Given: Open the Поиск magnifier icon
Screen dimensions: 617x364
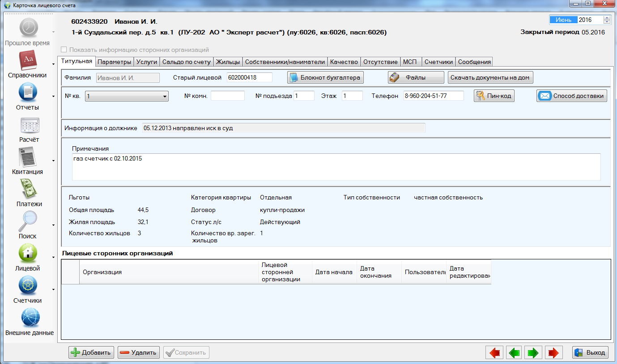Looking at the screenshot, I should [27, 221].
